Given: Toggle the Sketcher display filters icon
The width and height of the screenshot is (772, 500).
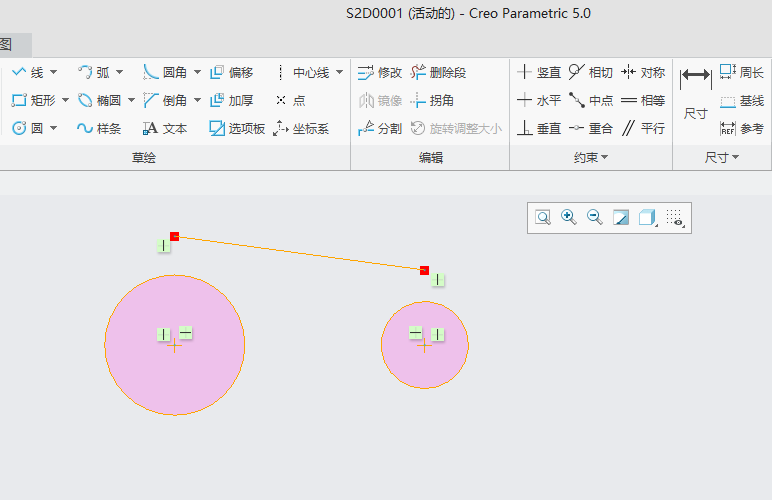Looking at the screenshot, I should 675,218.
